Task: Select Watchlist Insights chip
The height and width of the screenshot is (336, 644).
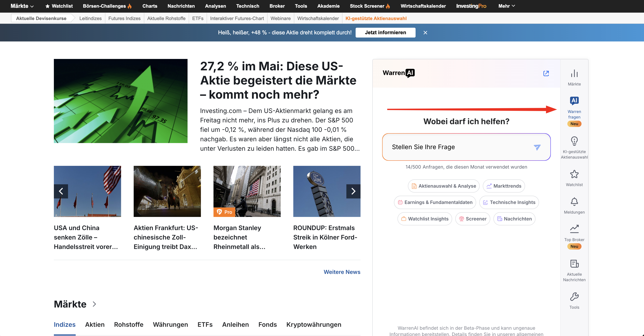Action: coord(424,219)
